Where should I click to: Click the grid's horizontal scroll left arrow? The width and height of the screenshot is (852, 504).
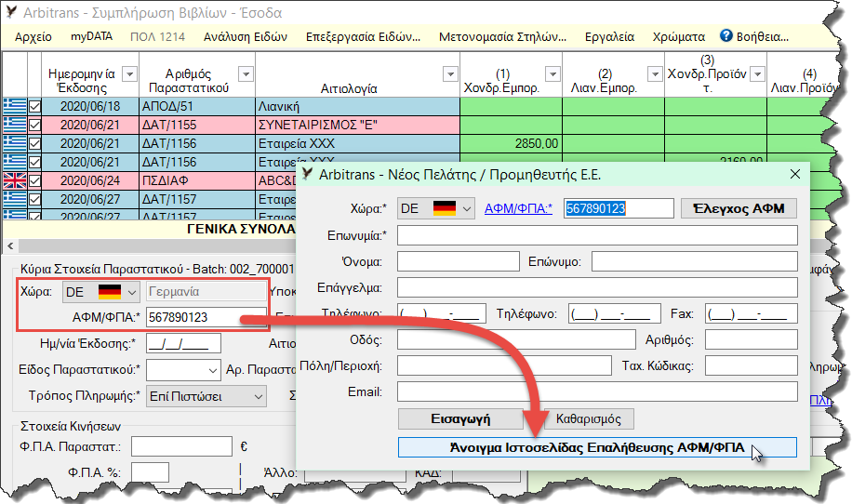click(10, 246)
